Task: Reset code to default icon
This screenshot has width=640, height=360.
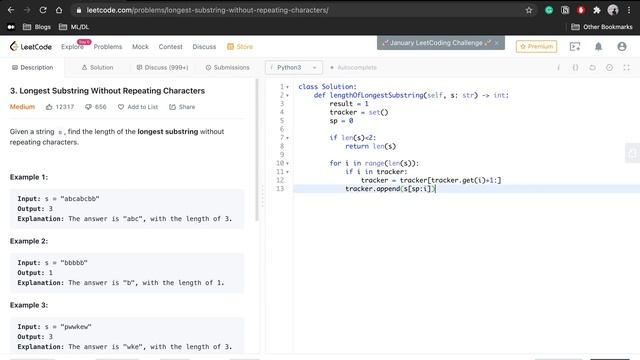Action: pos(592,67)
